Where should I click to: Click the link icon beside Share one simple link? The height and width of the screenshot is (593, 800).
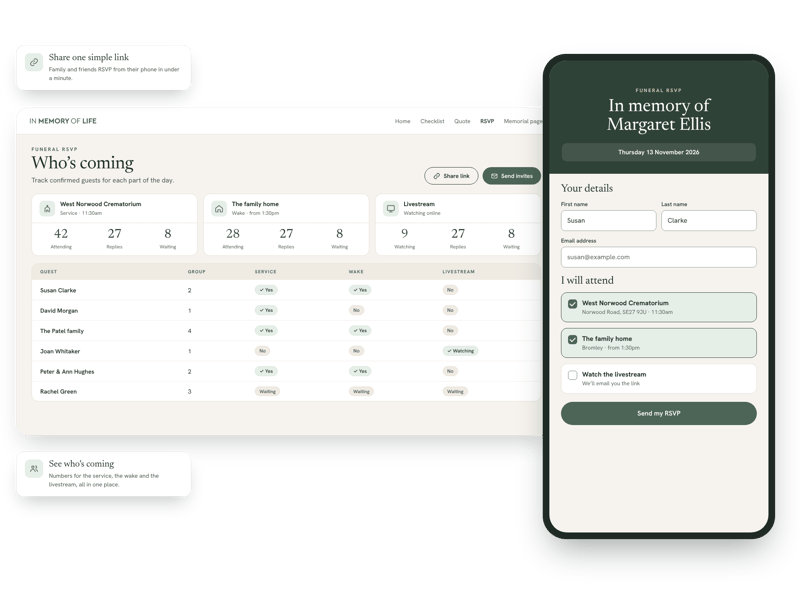point(34,62)
